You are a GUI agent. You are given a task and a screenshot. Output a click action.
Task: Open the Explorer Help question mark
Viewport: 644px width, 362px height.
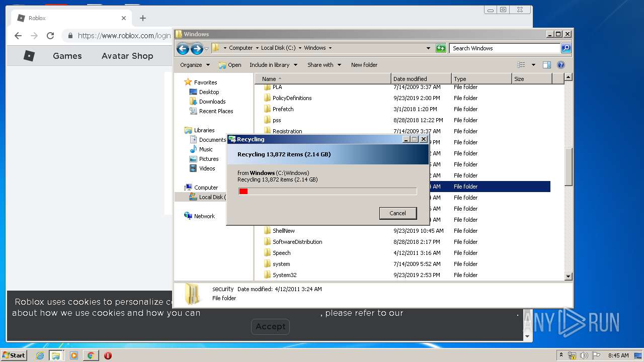click(561, 65)
